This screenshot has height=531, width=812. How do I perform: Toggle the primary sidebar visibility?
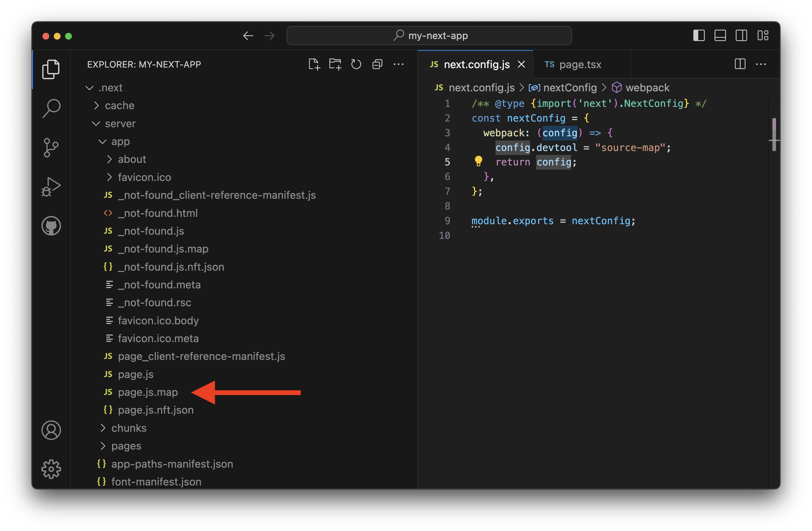(x=699, y=35)
